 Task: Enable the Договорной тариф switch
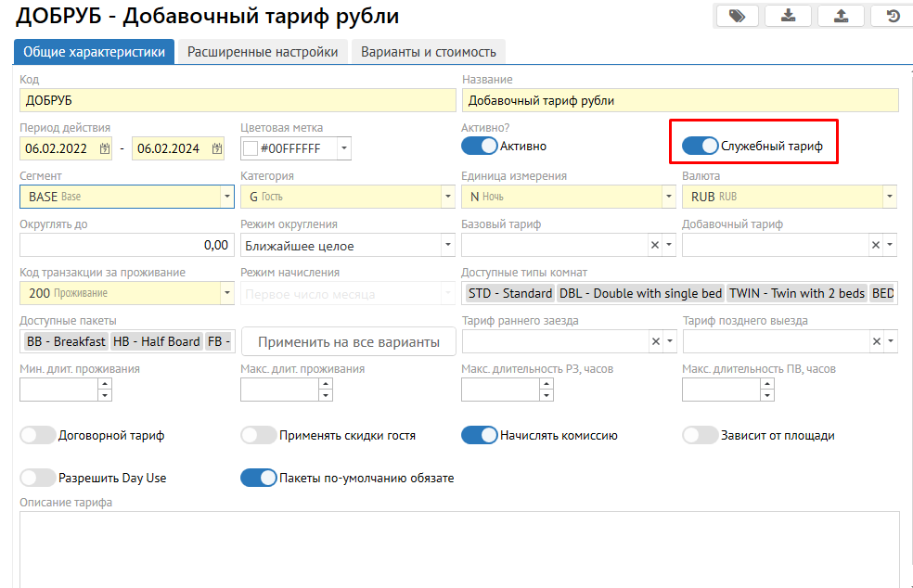pyautogui.click(x=38, y=435)
